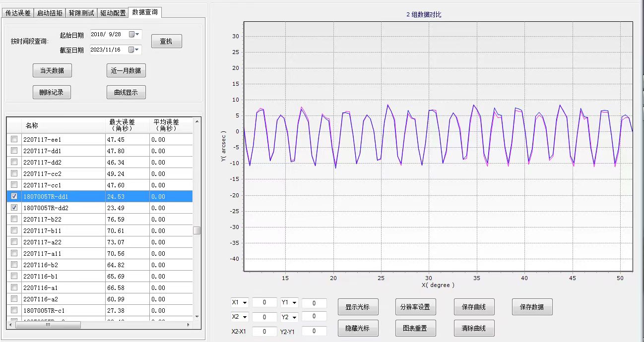
Task: Click the X2-X1 value input field
Action: tap(264, 331)
